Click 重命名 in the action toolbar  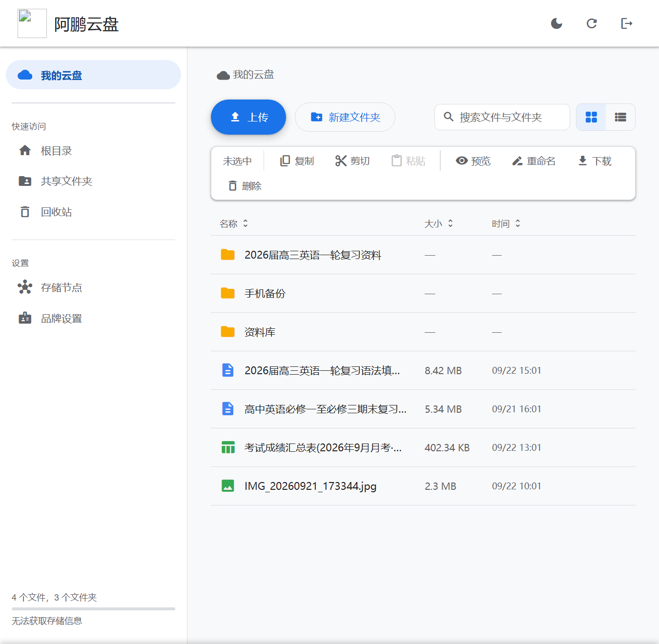[x=534, y=161]
